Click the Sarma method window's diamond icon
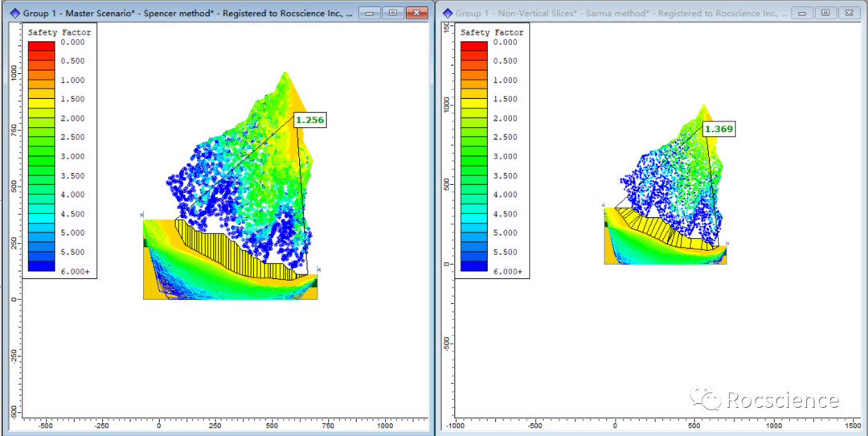This screenshot has width=868, height=436. coord(446,13)
